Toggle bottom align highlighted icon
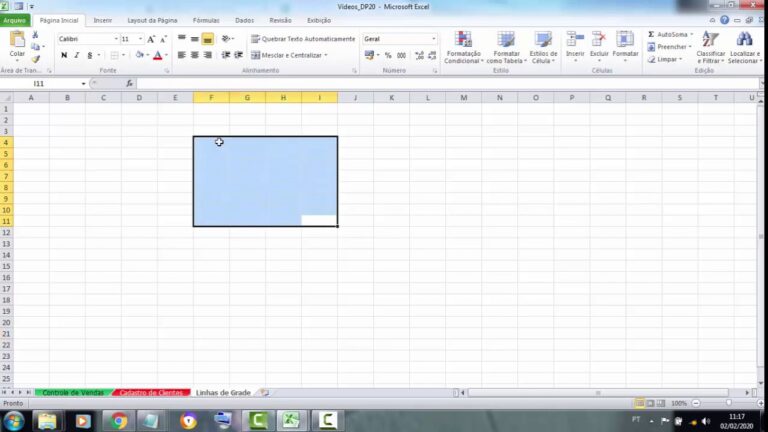This screenshot has height=432, width=768. coord(208,39)
